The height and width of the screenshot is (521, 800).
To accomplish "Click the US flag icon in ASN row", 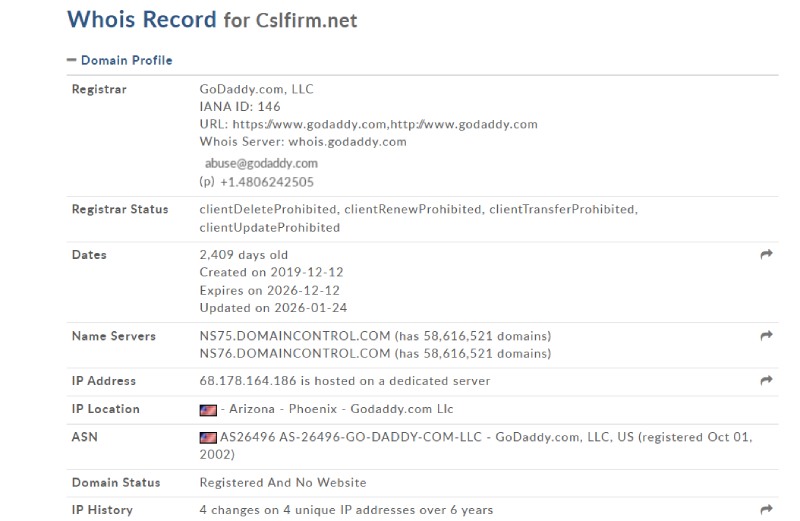I will pos(208,438).
